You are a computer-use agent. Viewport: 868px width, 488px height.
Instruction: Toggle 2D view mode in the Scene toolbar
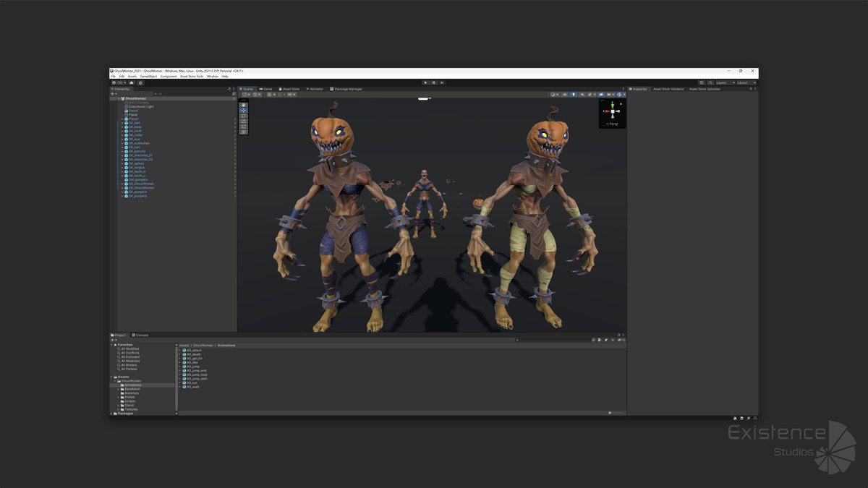(565, 94)
